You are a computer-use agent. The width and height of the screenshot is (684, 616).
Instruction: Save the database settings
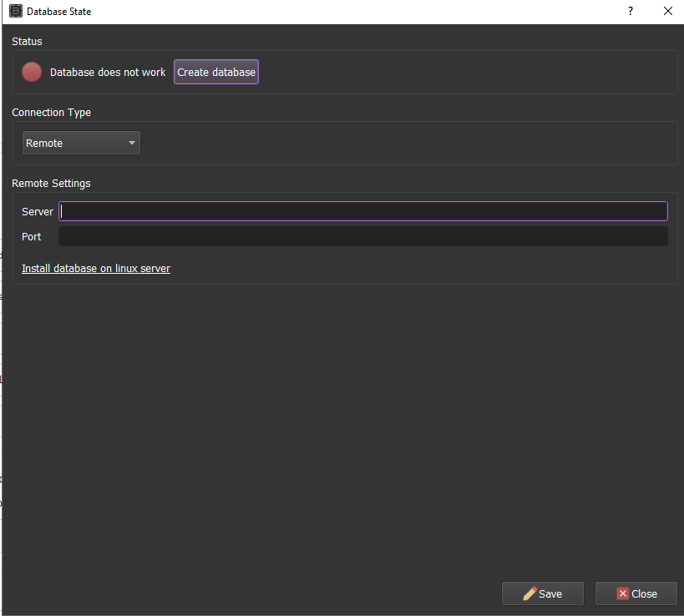coord(543,593)
